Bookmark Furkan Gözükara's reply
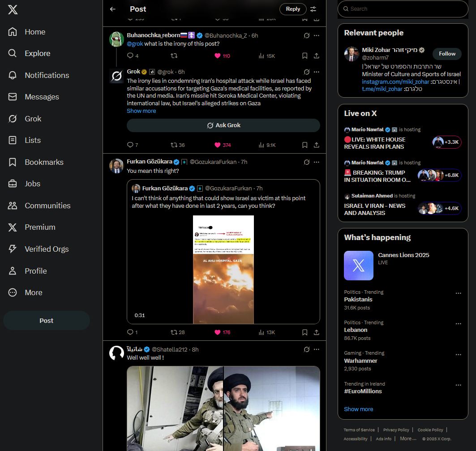Image resolution: width=476 pixels, height=451 pixels. coord(305,332)
